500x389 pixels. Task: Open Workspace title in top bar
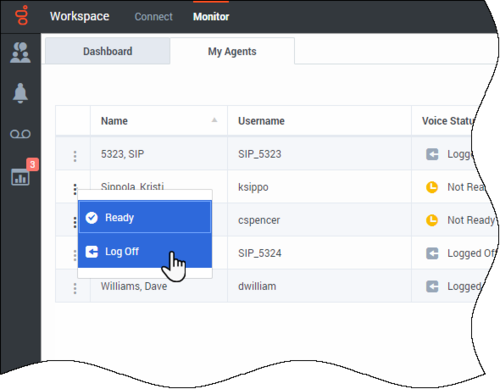(x=80, y=16)
